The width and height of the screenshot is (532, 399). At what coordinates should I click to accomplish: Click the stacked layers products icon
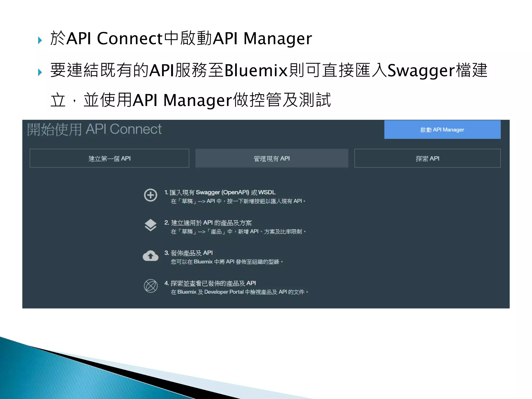[151, 225]
